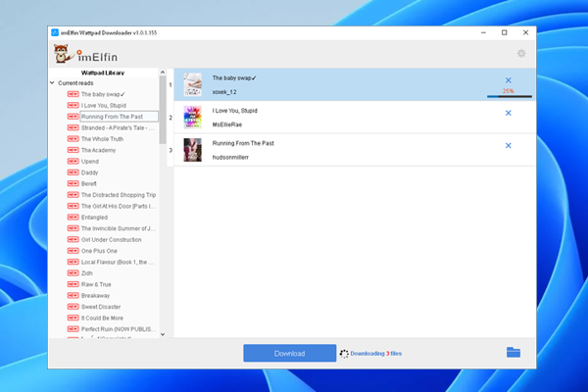
Task: Click the NEW badge beside Bereft
Action: point(73,184)
